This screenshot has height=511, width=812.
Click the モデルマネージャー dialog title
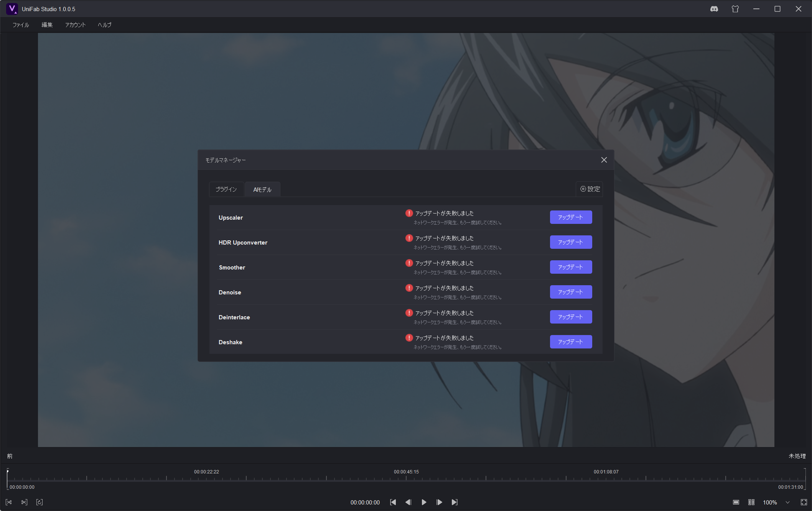click(226, 160)
